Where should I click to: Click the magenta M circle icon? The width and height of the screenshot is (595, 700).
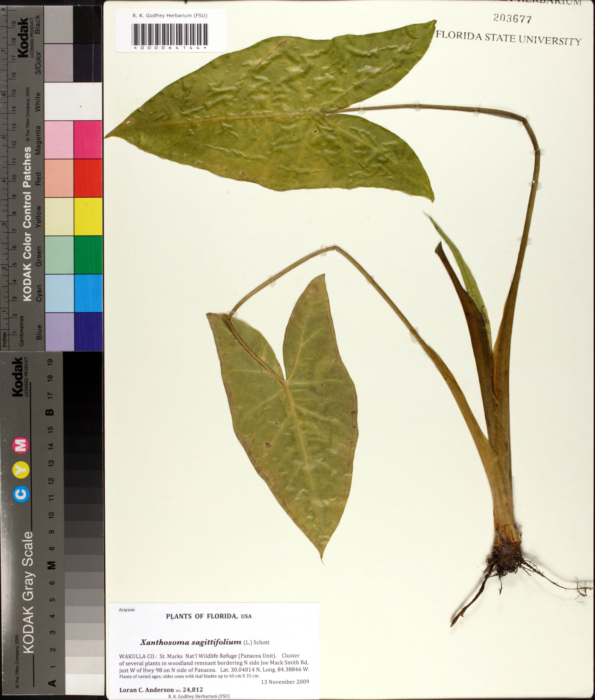pos(21,445)
